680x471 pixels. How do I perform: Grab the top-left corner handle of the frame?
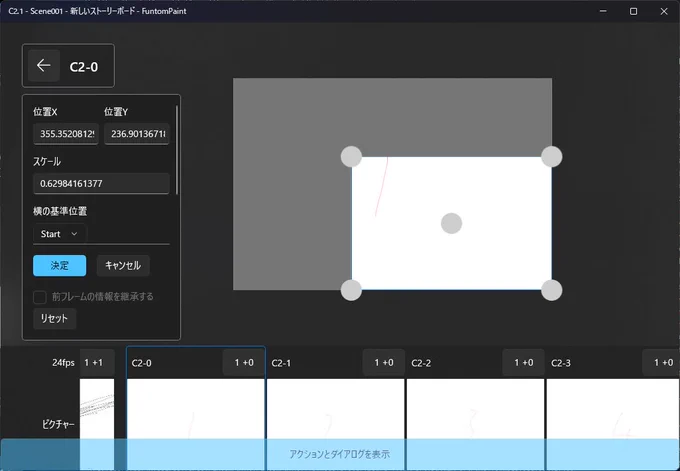351,157
